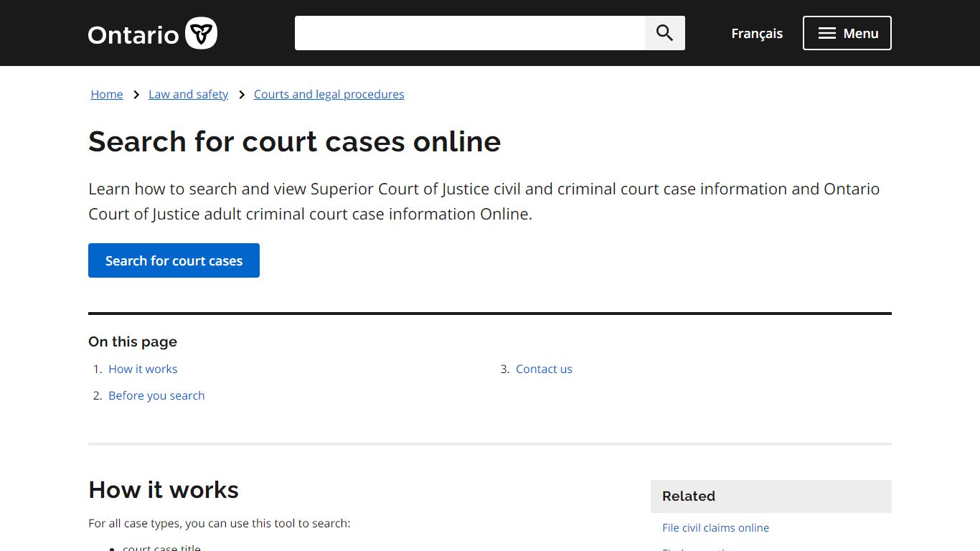The height and width of the screenshot is (551, 980).
Task: Go to Home breadcrumb
Action: (107, 94)
